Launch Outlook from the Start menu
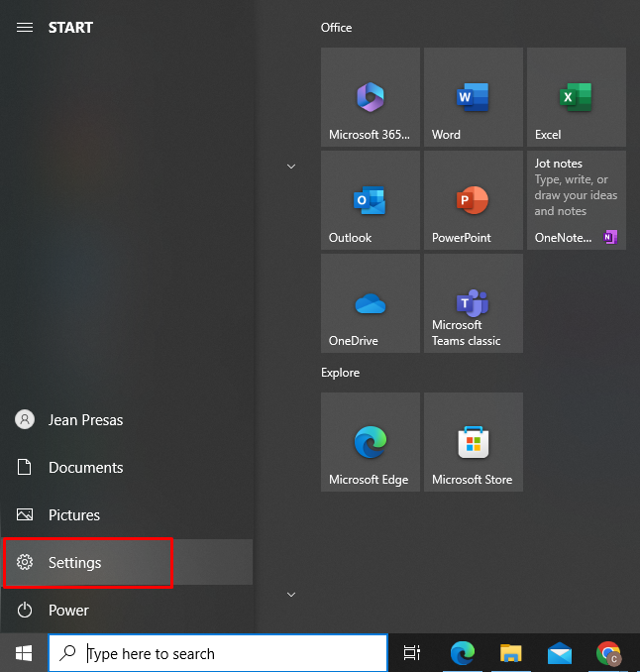The height and width of the screenshot is (672, 640). (371, 200)
